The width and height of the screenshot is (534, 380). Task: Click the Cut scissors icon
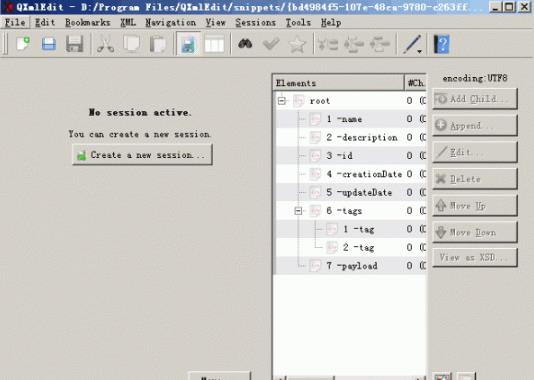click(106, 44)
